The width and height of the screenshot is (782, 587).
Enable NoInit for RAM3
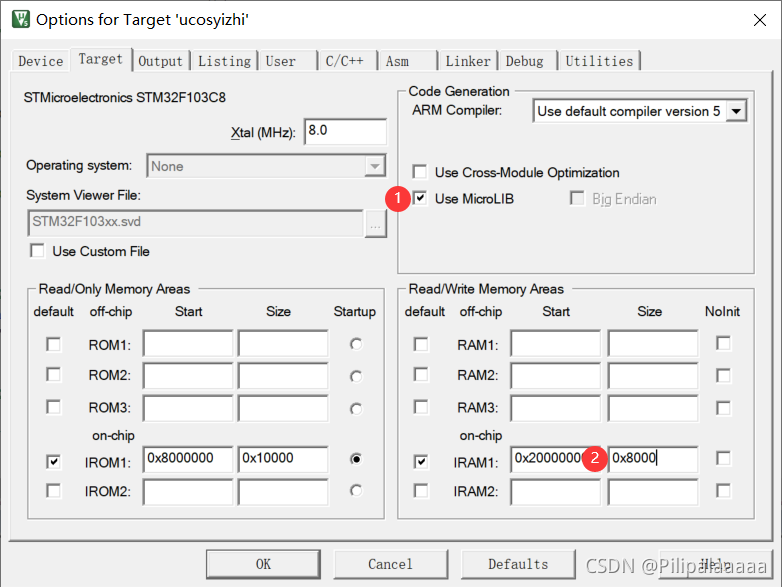tap(723, 408)
